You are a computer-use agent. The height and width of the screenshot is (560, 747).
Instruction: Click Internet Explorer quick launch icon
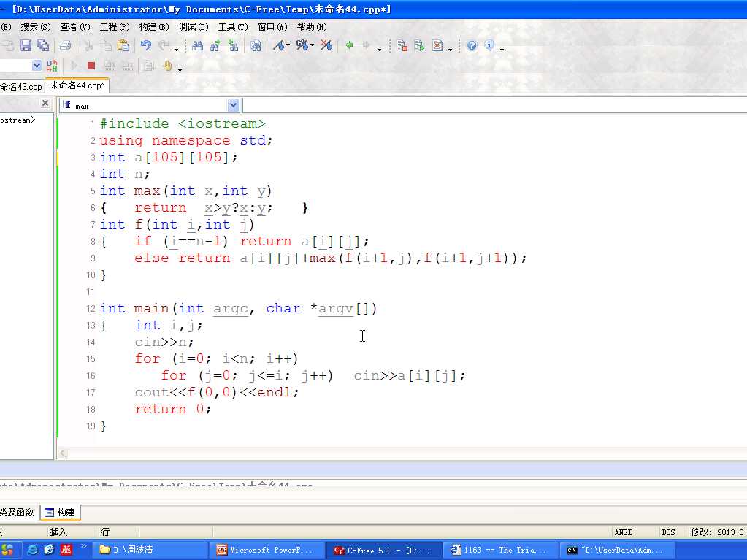[33, 550]
